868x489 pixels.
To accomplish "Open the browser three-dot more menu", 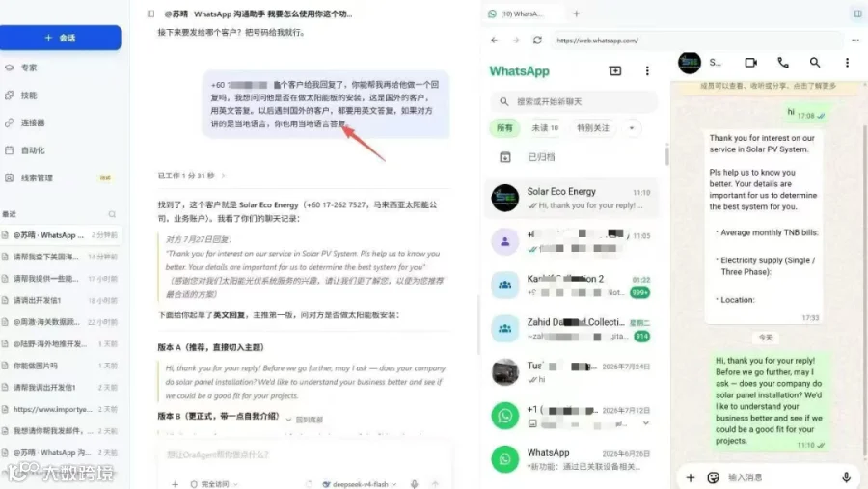I will point(855,41).
